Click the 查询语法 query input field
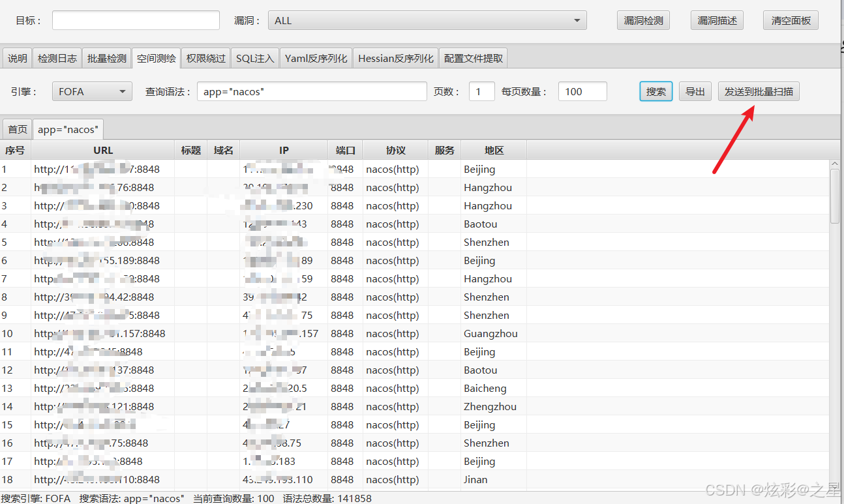Viewport: 844px width, 504px height. pyautogui.click(x=312, y=91)
